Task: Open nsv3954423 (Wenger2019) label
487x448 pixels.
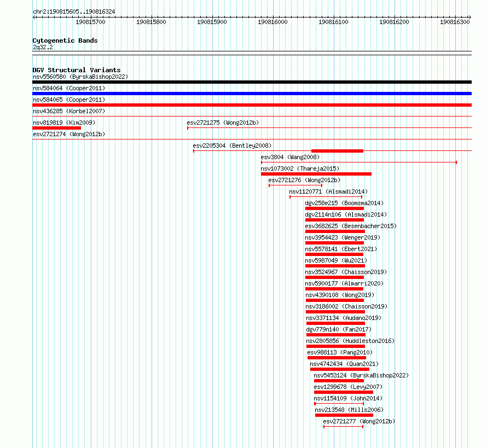Action: (343, 237)
